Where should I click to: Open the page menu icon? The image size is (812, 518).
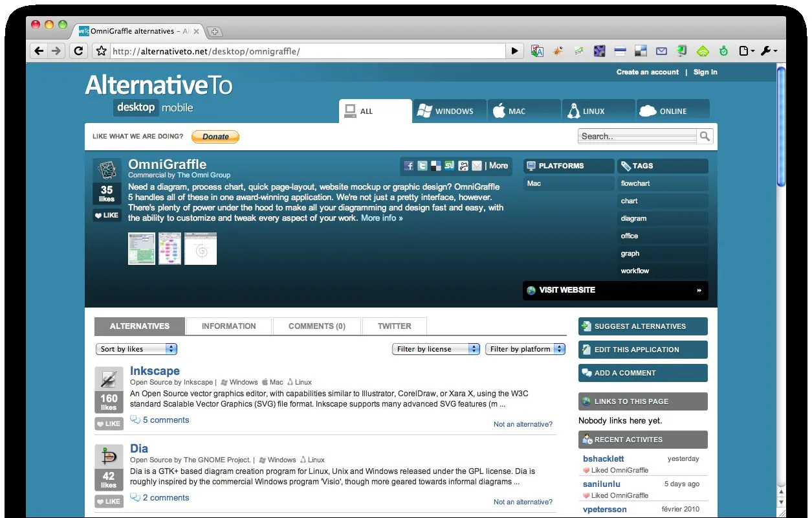point(746,51)
